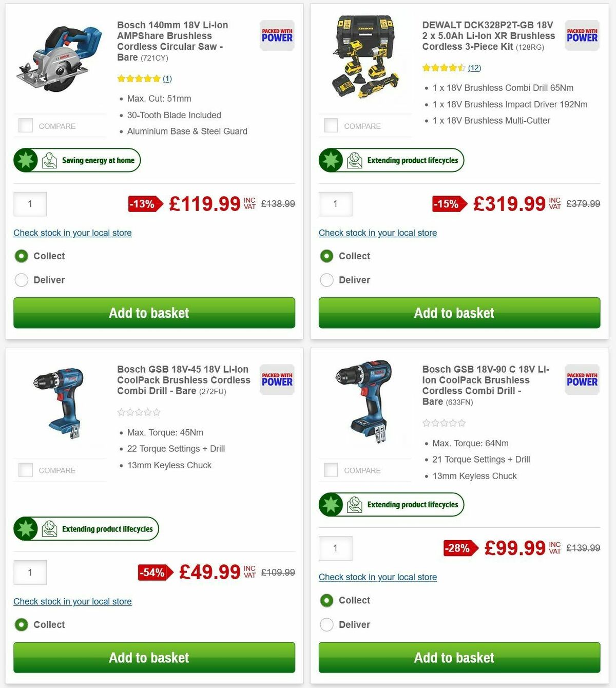The image size is (616, 688).
Task: Click the Packed with Power badge on GSB 18V-45
Action: (x=277, y=380)
